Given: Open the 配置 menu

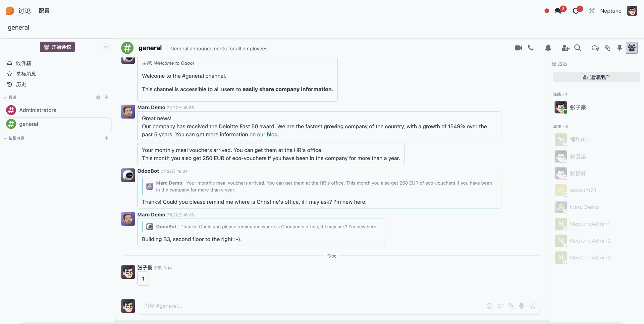Looking at the screenshot, I should click(x=44, y=11).
